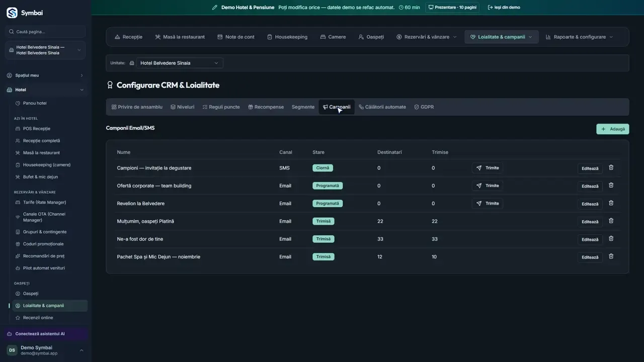Viewport: 644px width, 362px height.
Task: Switch to the Reguli puncte tab
Action: click(221, 107)
